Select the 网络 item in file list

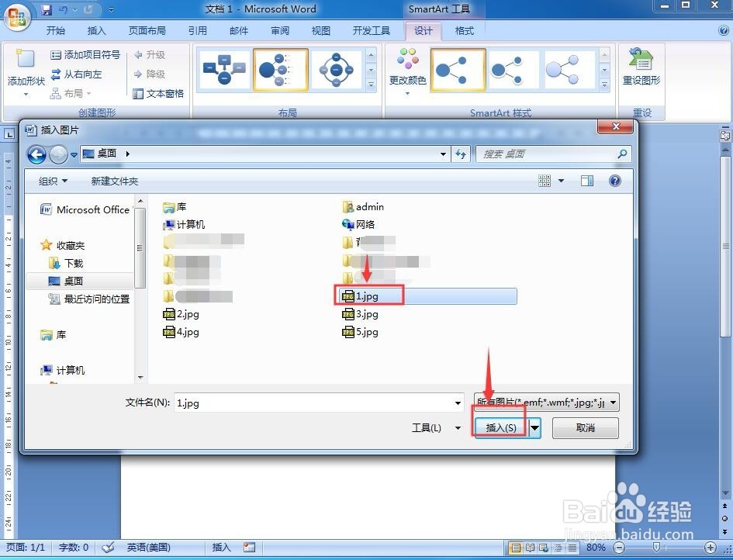coord(358,224)
